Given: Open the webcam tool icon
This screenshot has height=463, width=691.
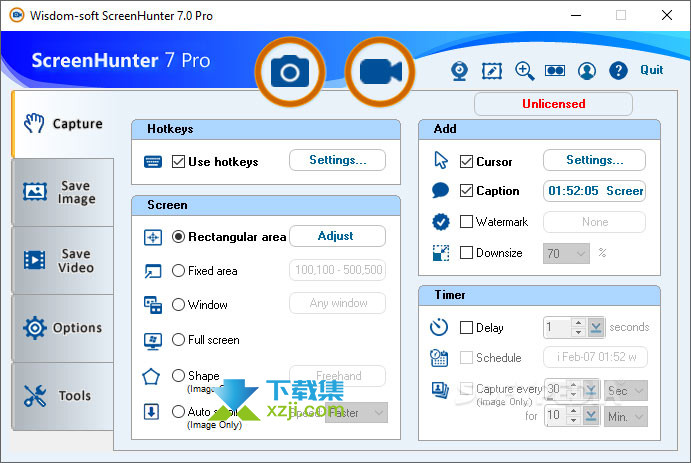Looking at the screenshot, I should click(460, 70).
